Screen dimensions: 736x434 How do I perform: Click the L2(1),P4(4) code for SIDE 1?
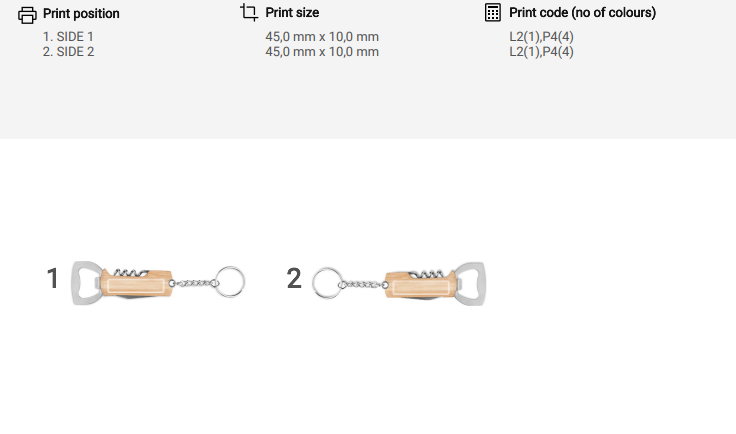(x=541, y=37)
